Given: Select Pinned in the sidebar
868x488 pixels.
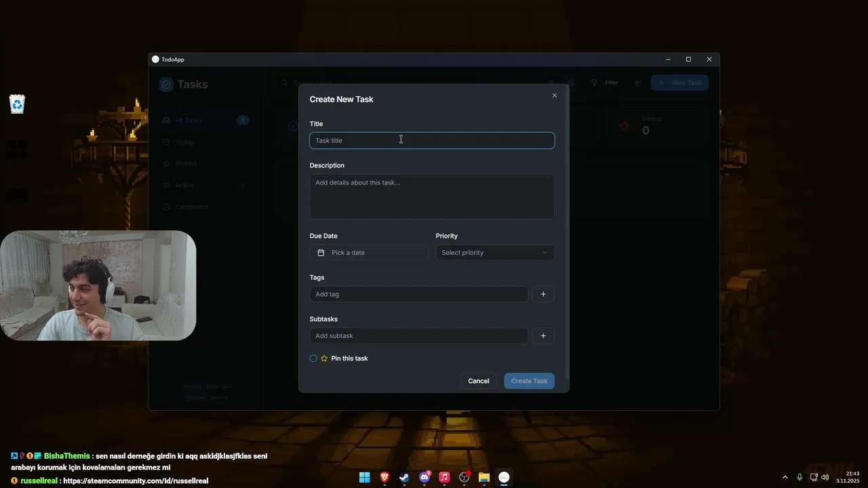Looking at the screenshot, I should pos(206,163).
